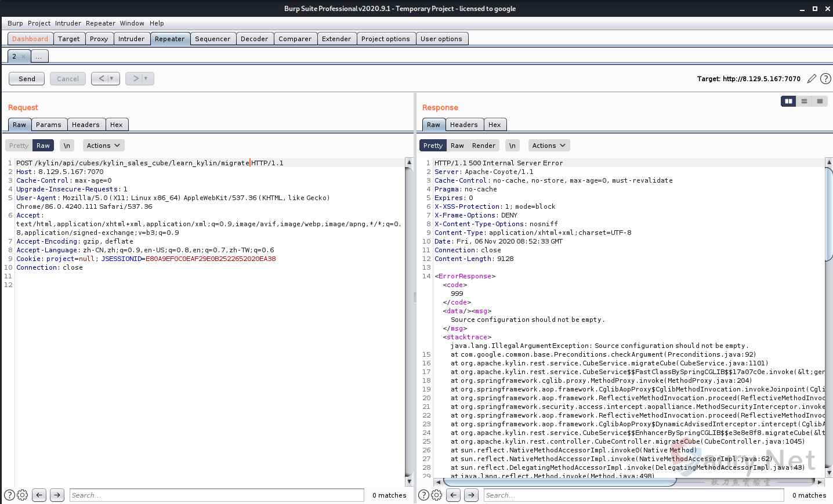Switch to stacked horizontal layout icon
The image size is (833, 504).
[x=804, y=101]
